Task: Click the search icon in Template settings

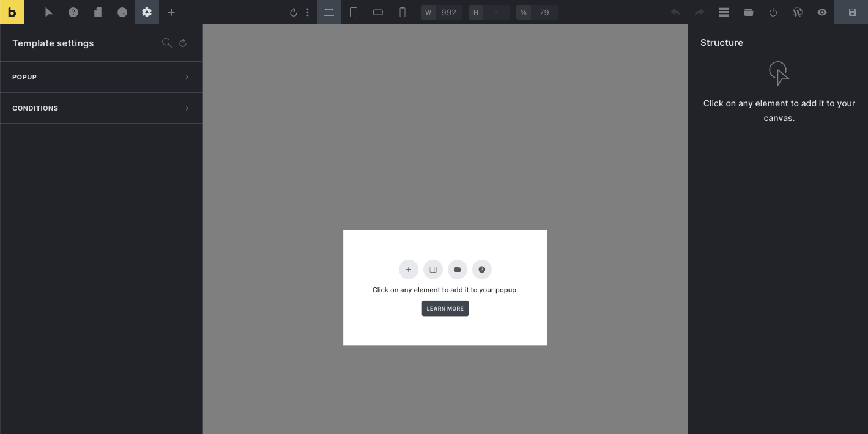Action: pos(166,43)
